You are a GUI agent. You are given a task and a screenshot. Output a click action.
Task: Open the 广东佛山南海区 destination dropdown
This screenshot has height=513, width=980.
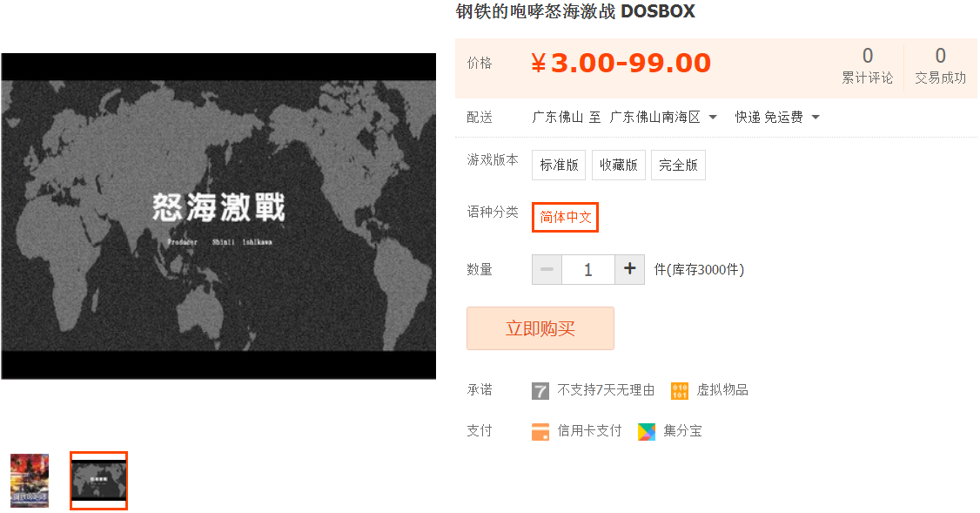pos(662,117)
